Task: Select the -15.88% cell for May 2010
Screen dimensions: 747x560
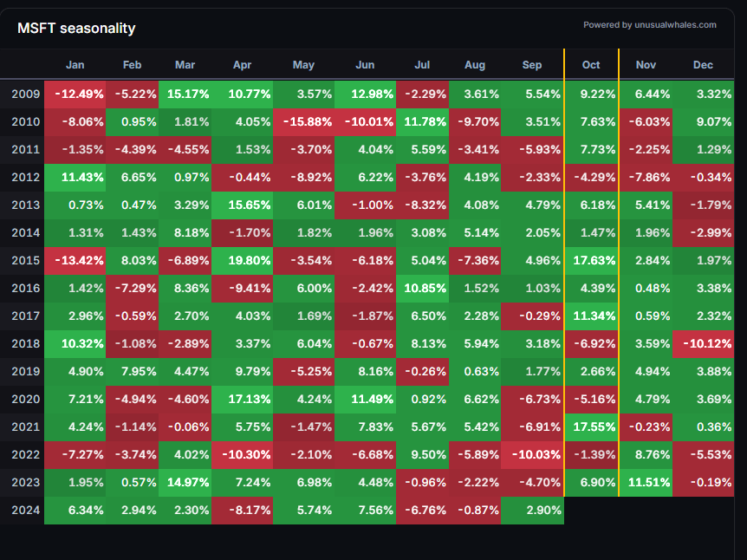Action: [302, 121]
